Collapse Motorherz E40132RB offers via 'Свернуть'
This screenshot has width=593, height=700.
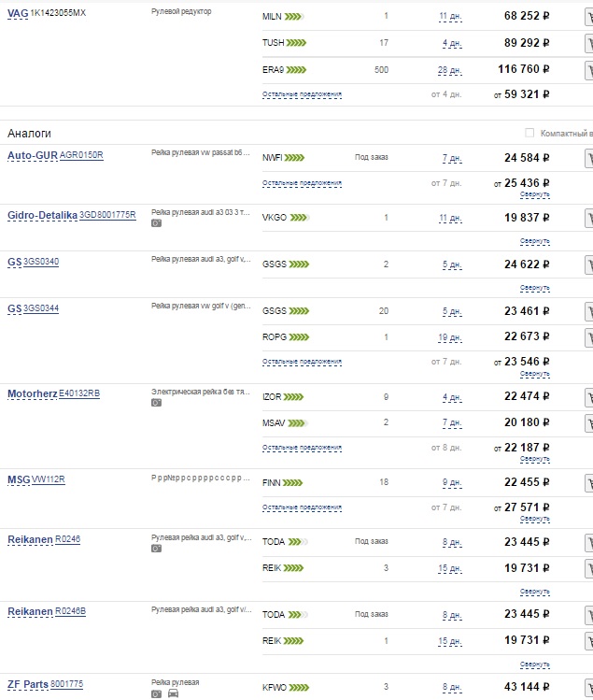pyautogui.click(x=534, y=459)
